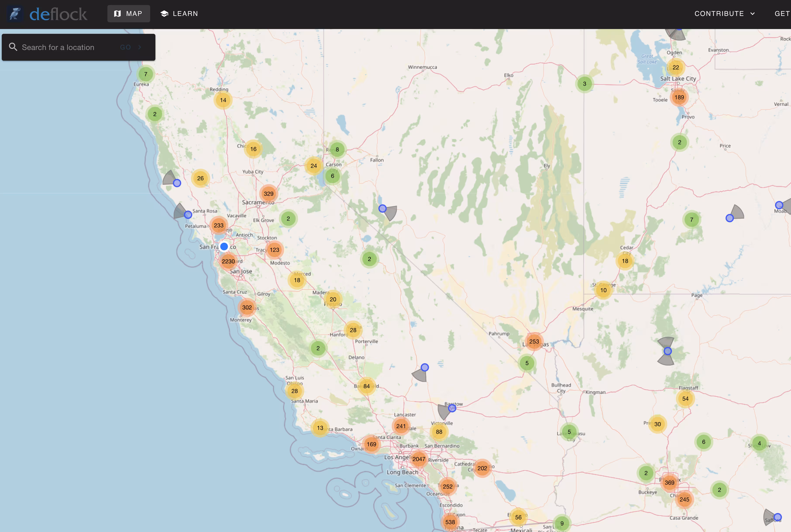
Task: Click the deflock bird logo icon
Action: click(15, 14)
